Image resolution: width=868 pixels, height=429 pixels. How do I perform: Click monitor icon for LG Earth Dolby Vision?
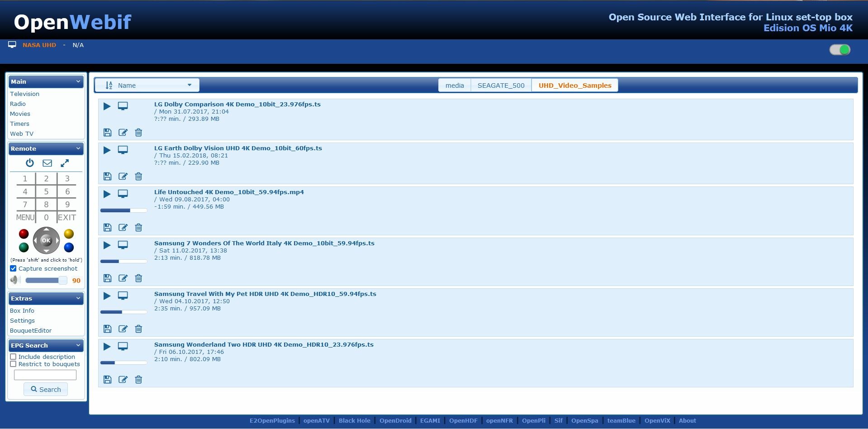click(x=123, y=150)
